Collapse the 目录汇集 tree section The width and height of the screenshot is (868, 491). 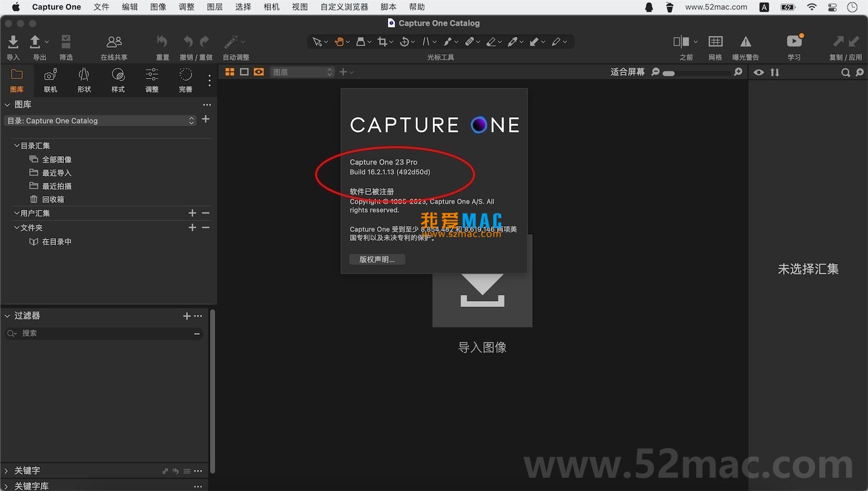pos(16,145)
